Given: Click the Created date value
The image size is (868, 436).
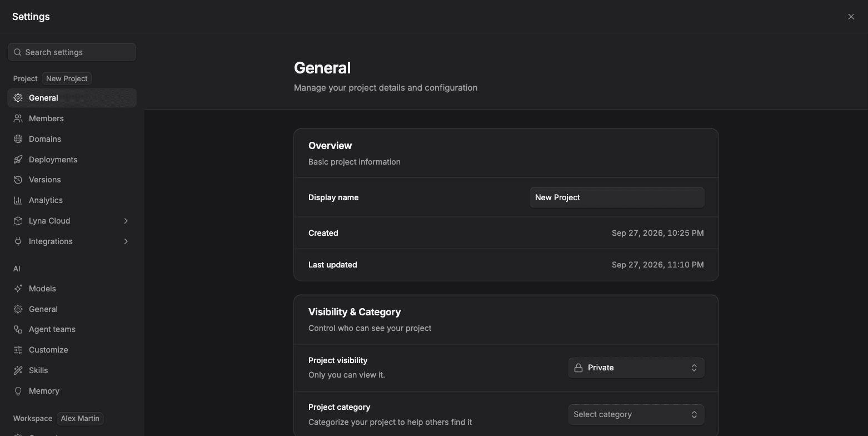Looking at the screenshot, I should click(x=658, y=233).
